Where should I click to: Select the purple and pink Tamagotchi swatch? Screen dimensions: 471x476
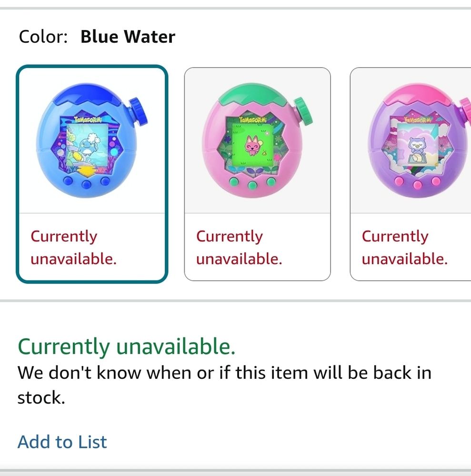411,174
